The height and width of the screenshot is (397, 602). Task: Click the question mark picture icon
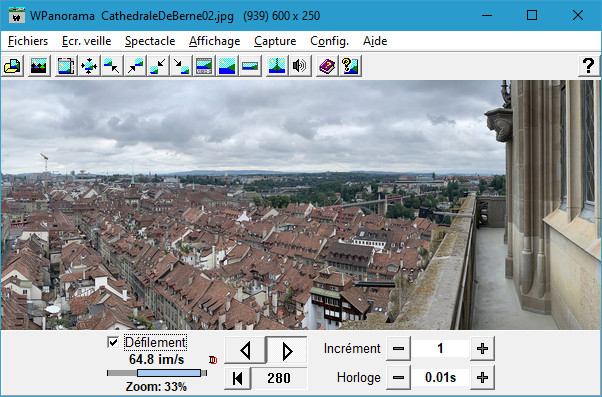pyautogui.click(x=350, y=66)
